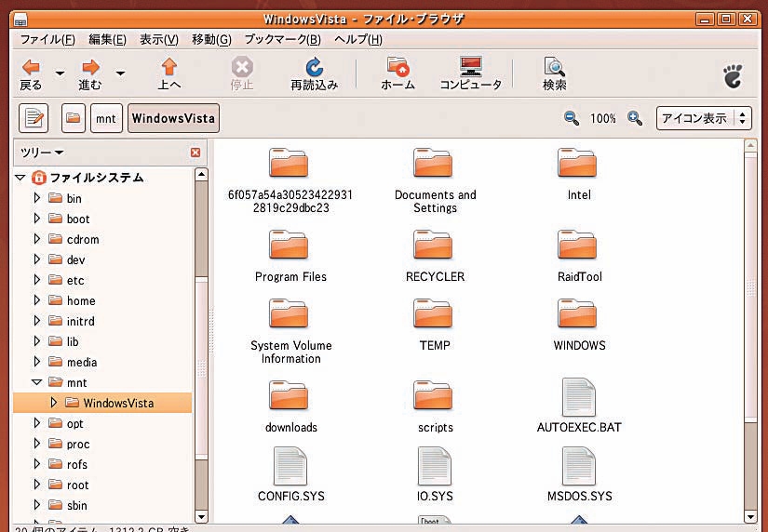Select media in the tree
Image resolution: width=768 pixels, height=532 pixels.
pos(82,362)
